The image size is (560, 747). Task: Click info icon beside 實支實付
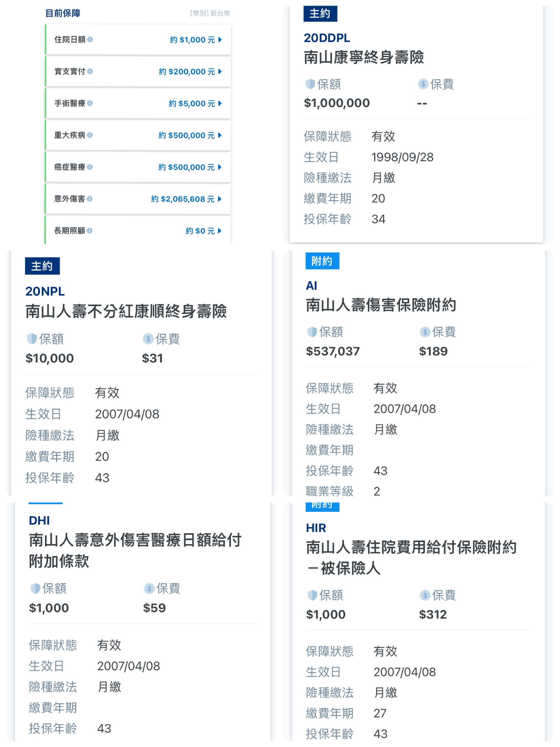(90, 71)
